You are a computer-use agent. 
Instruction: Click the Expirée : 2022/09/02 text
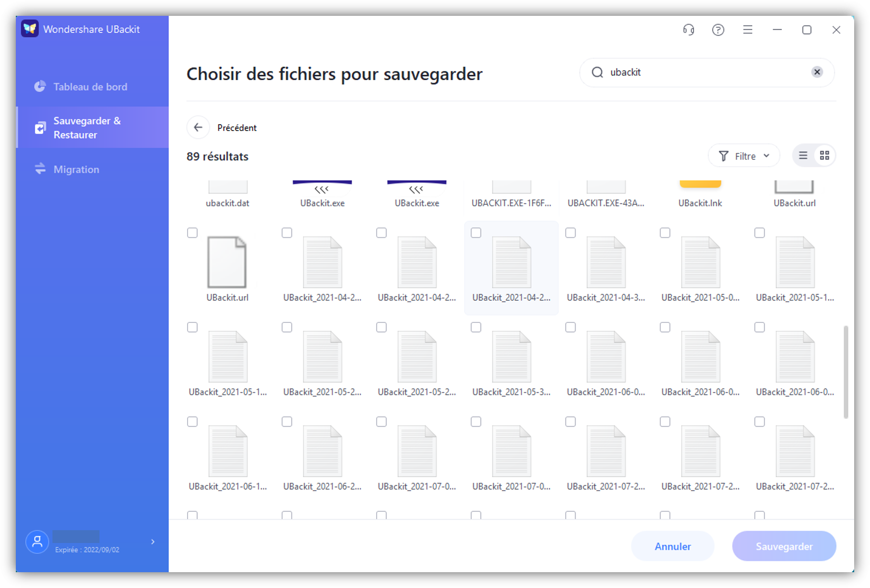[x=87, y=550]
